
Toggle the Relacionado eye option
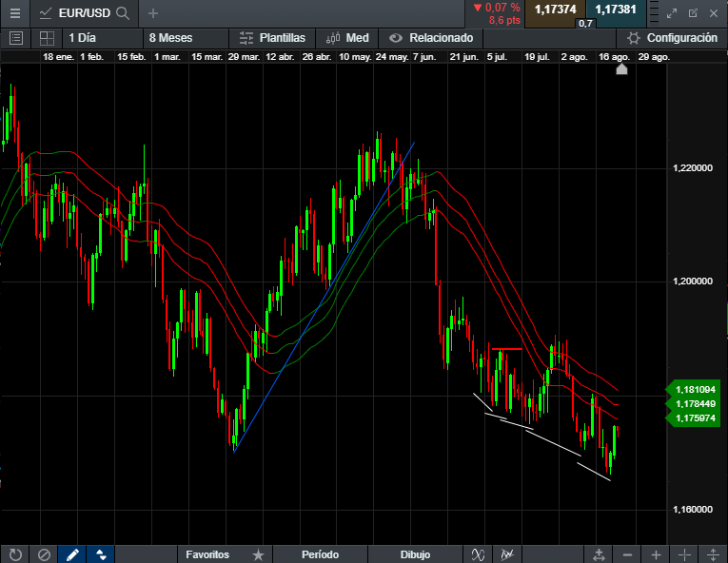(x=431, y=38)
